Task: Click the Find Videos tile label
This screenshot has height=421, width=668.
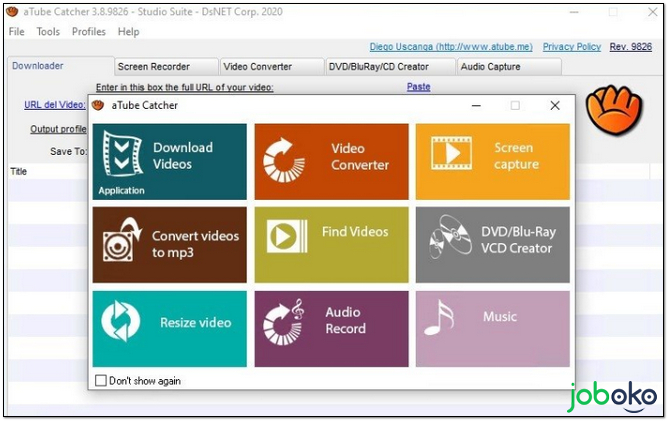Action: point(355,232)
